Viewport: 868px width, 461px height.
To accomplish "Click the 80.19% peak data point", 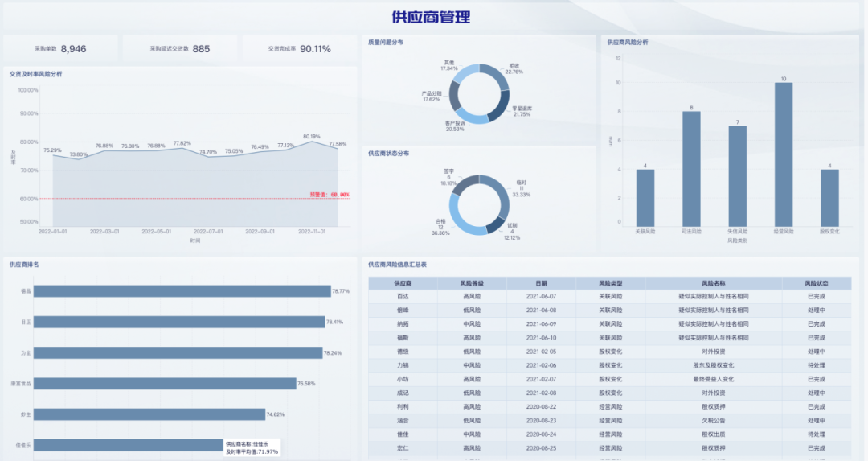I will 312,142.
